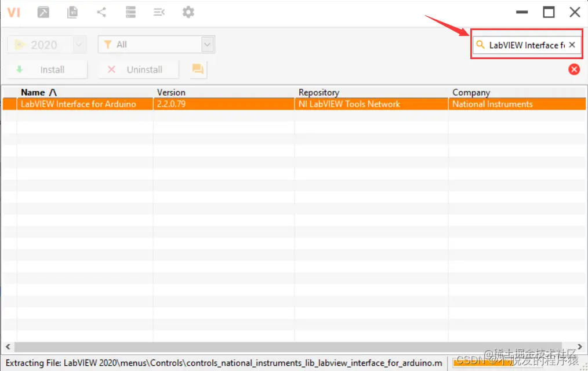588x371 pixels.
Task: Sort by the Name column header
Action: pos(85,92)
